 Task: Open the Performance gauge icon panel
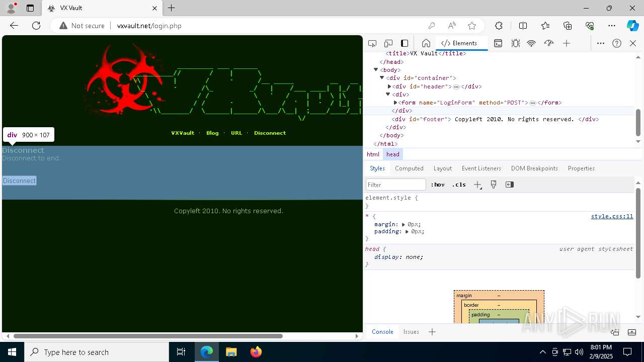tap(549, 43)
